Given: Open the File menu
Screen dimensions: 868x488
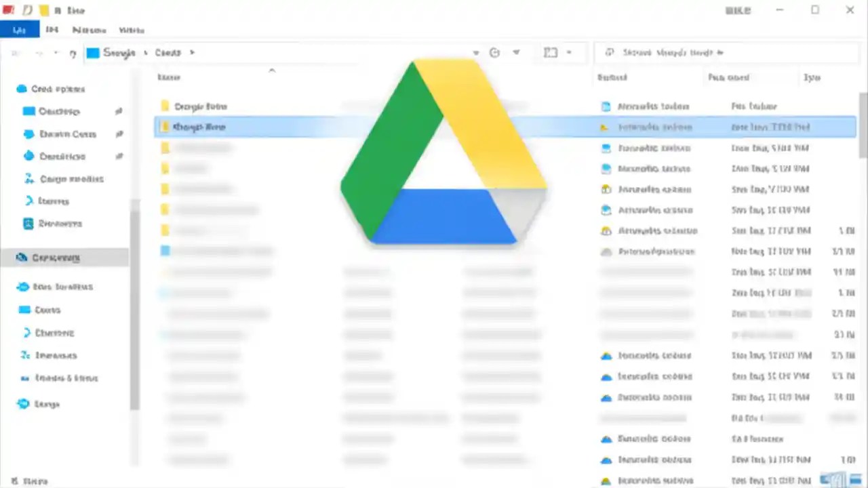Looking at the screenshot, I should point(19,30).
